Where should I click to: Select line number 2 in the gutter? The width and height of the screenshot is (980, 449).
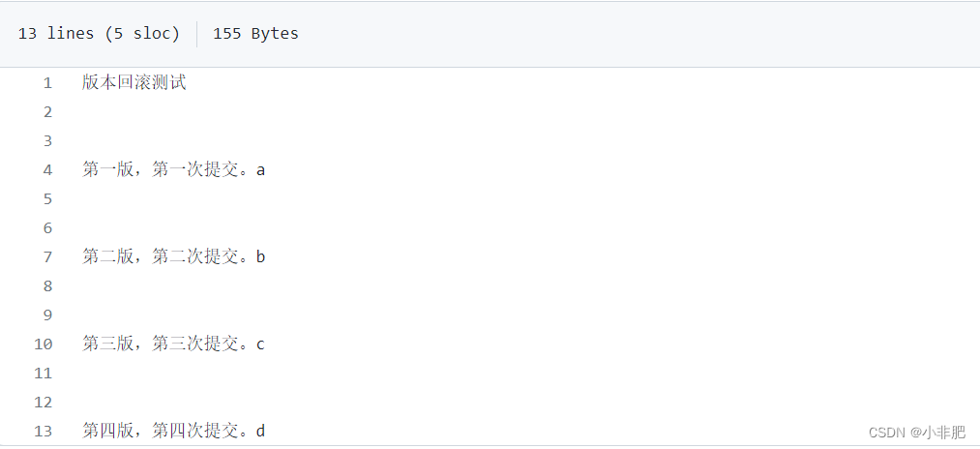click(x=47, y=112)
